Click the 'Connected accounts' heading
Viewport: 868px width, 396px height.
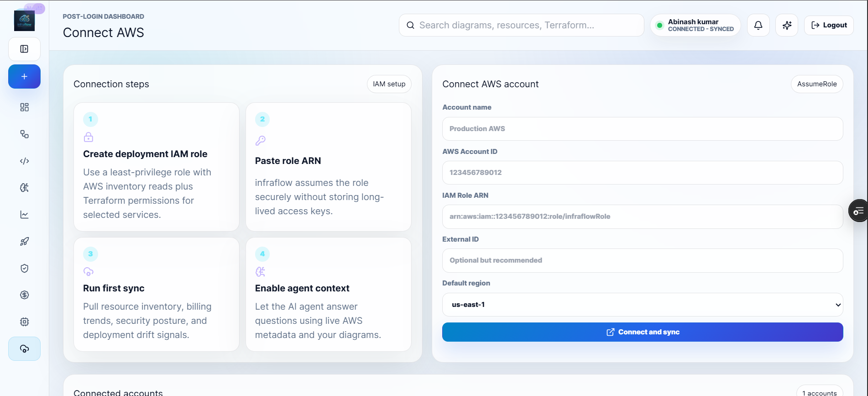tap(118, 392)
